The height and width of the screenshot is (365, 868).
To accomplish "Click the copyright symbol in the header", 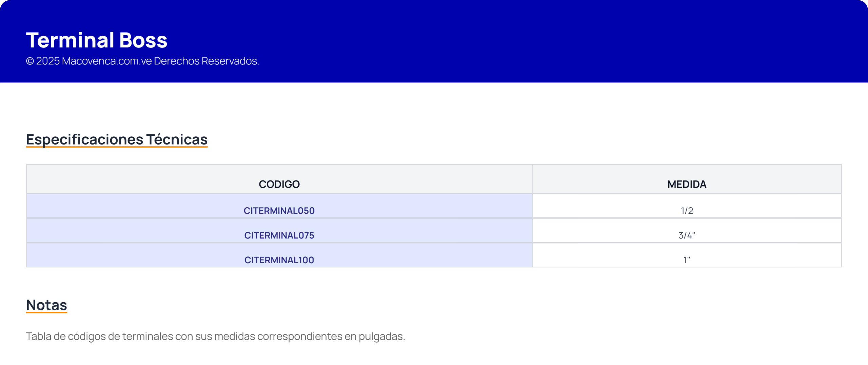I will 30,61.
